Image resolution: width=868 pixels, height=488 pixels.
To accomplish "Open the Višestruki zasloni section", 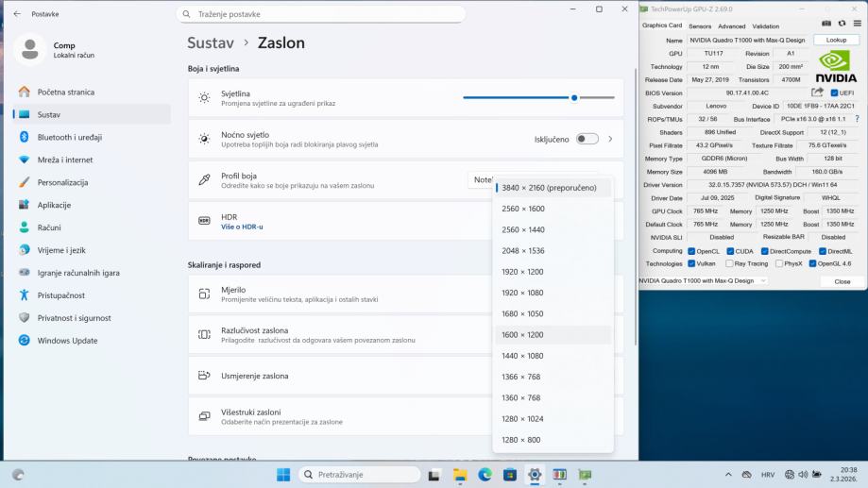I will click(x=406, y=416).
